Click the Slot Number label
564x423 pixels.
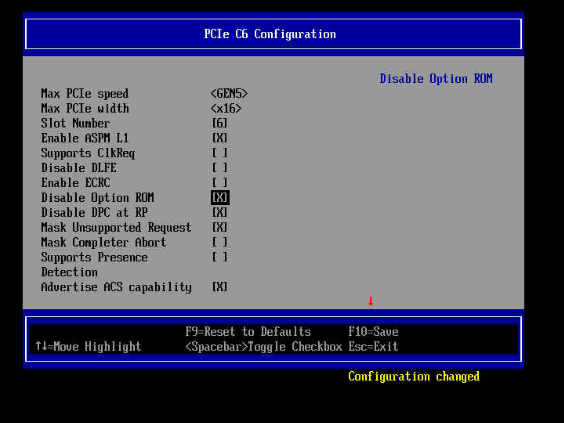[x=75, y=123]
